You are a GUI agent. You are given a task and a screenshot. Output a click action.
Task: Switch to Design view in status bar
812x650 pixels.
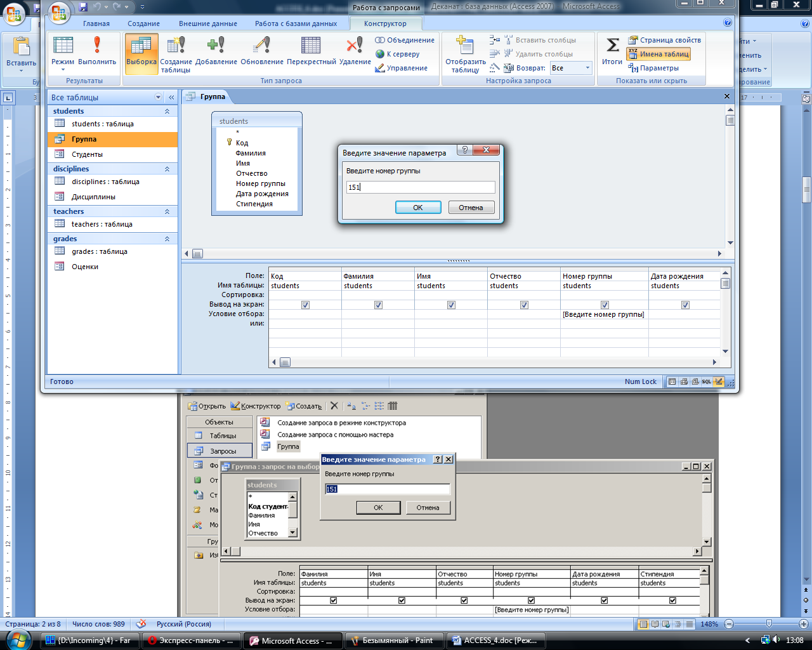coord(718,381)
